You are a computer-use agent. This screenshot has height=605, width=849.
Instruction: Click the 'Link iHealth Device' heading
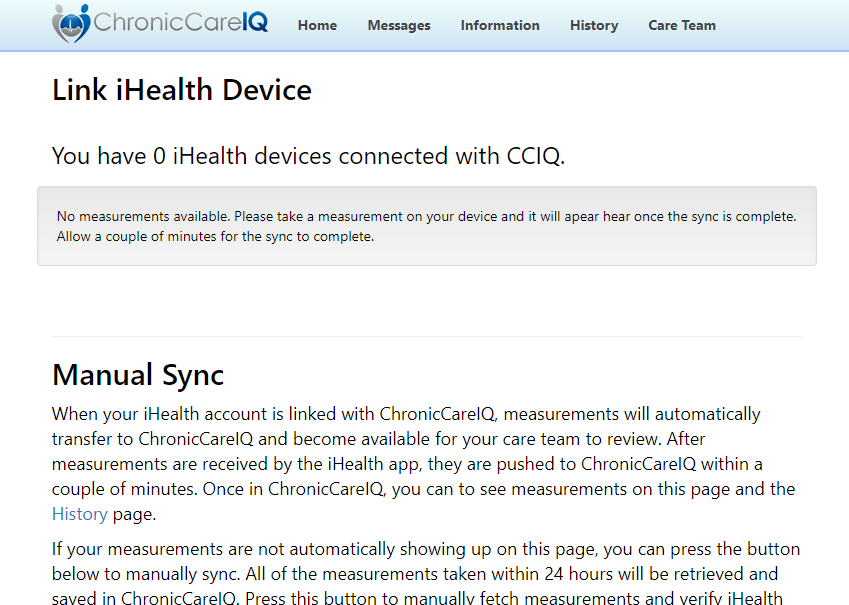(182, 90)
